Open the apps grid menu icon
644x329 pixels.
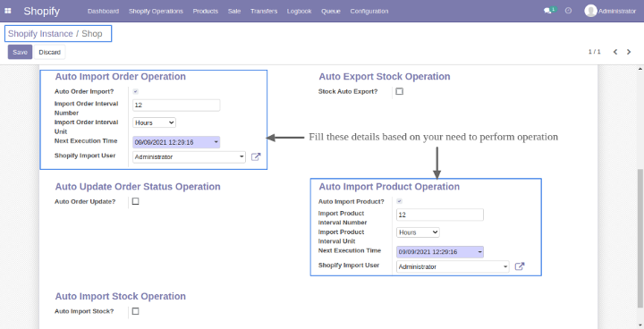click(x=8, y=11)
